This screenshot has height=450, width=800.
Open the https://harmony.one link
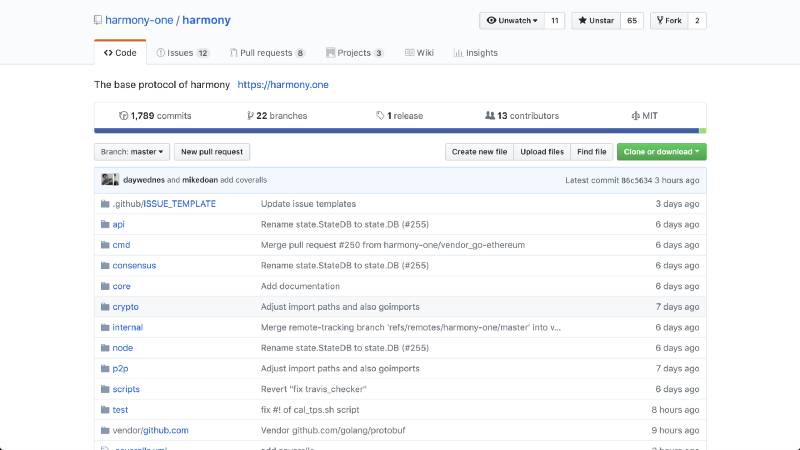click(x=283, y=85)
